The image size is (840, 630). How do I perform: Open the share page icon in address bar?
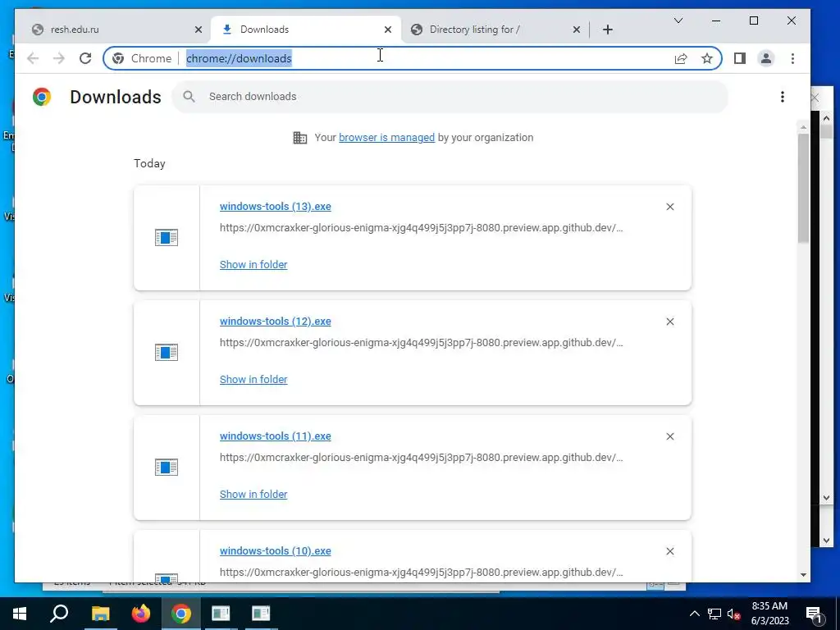680,58
